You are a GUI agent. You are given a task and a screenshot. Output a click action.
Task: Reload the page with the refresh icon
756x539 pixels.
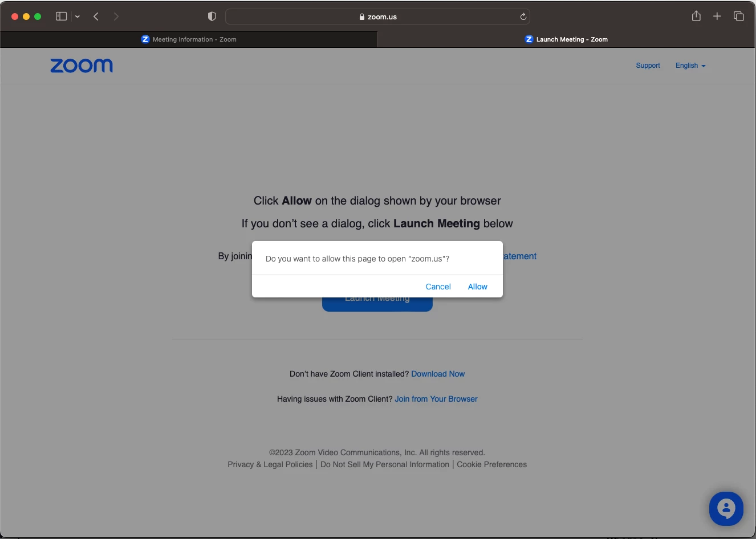(523, 17)
